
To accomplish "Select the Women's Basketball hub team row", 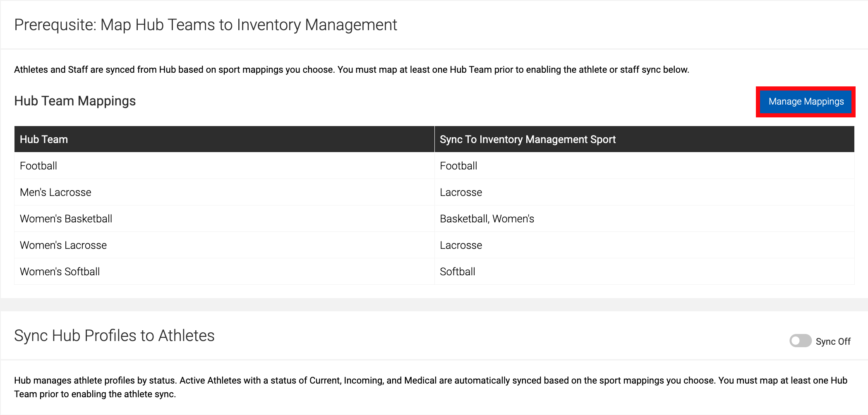I will 66,219.
